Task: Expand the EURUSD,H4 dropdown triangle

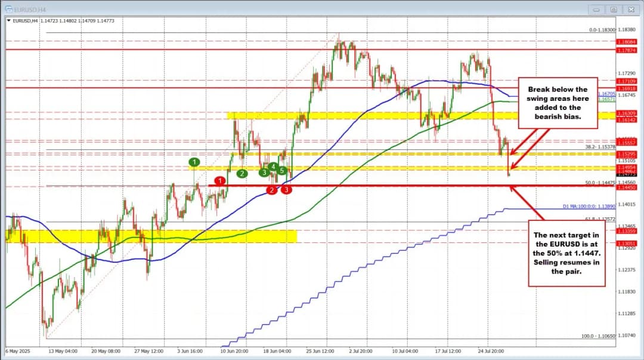Action: 8,21
